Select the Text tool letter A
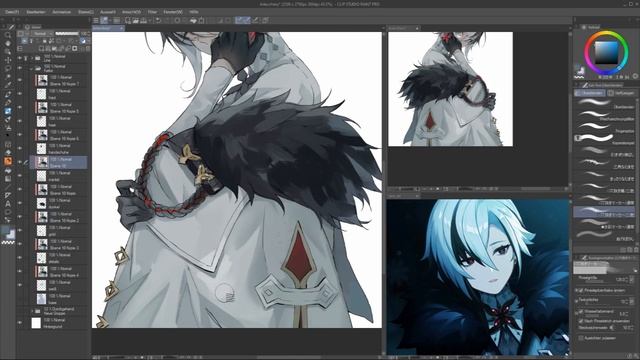 coord(8,204)
